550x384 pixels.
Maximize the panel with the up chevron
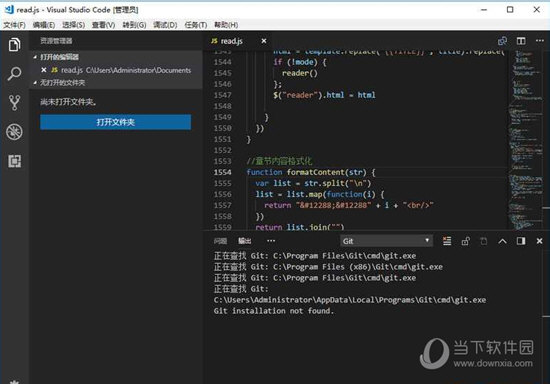pyautogui.click(x=502, y=241)
